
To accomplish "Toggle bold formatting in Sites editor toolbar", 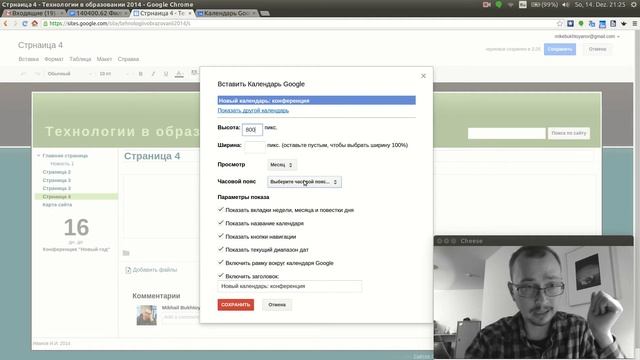I will (140, 74).
